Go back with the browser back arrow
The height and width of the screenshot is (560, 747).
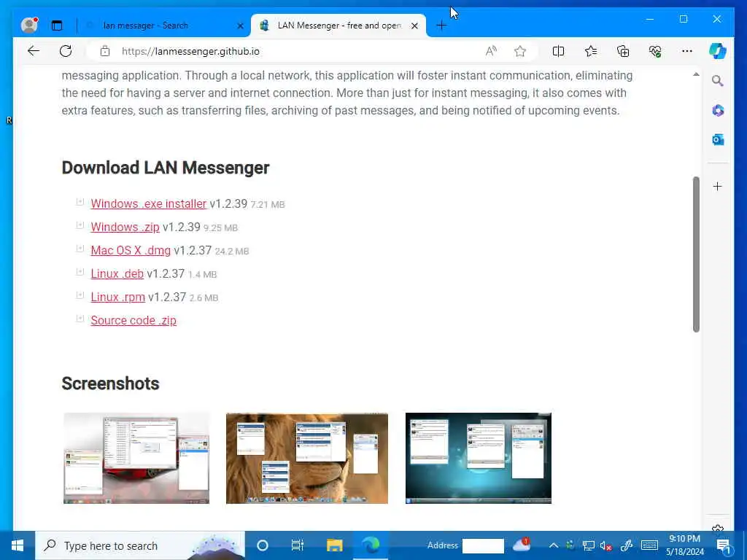coord(34,51)
